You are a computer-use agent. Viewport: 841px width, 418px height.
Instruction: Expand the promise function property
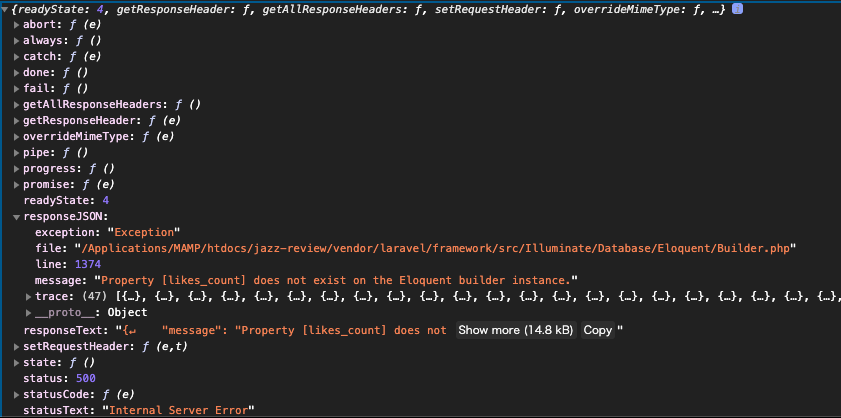coord(17,185)
